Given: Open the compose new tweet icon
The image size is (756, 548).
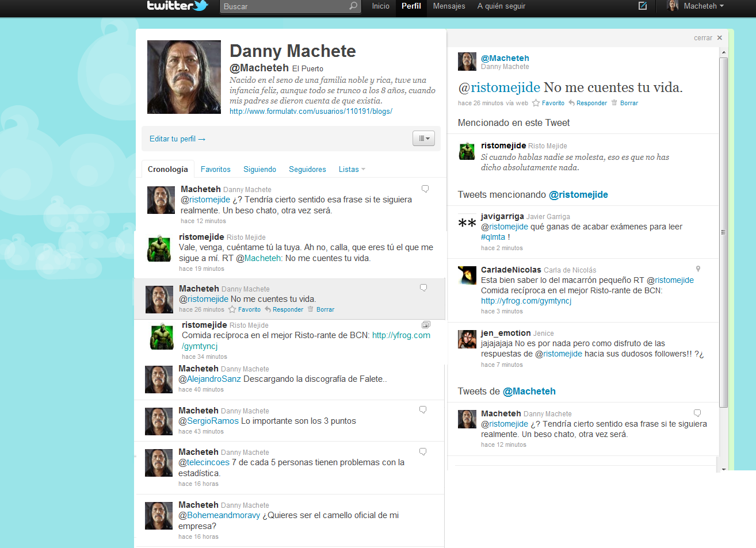Looking at the screenshot, I should [x=643, y=6].
